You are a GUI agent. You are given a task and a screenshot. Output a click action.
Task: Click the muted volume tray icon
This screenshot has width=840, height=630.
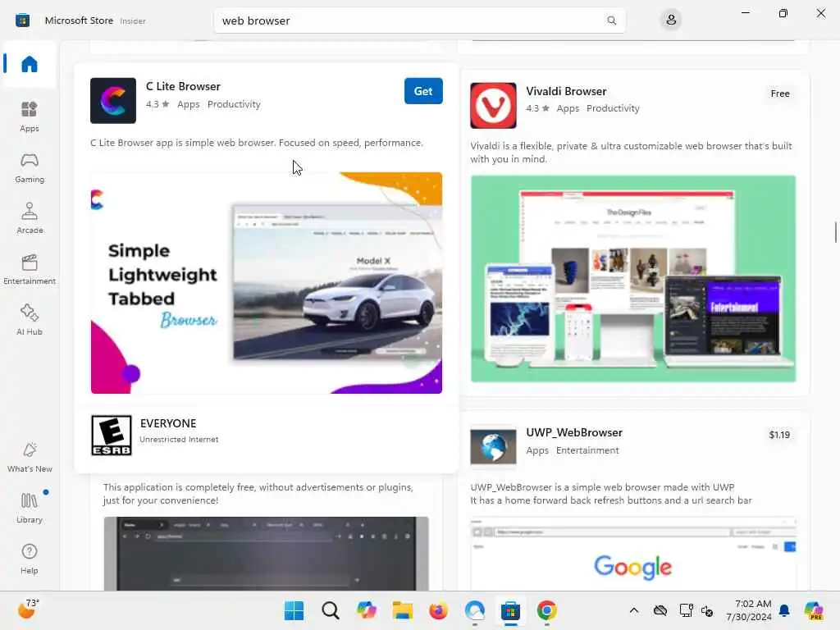(x=707, y=610)
